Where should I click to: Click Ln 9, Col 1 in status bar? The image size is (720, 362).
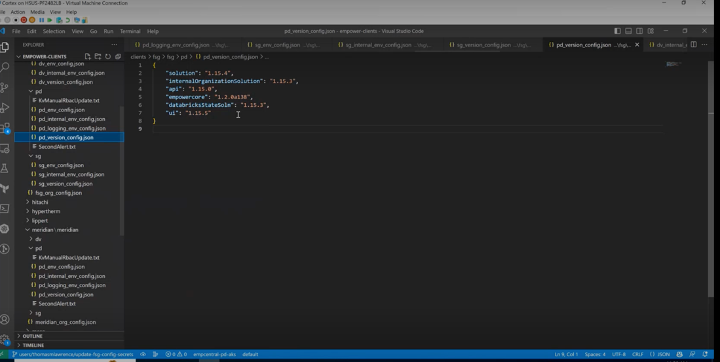[566, 354]
